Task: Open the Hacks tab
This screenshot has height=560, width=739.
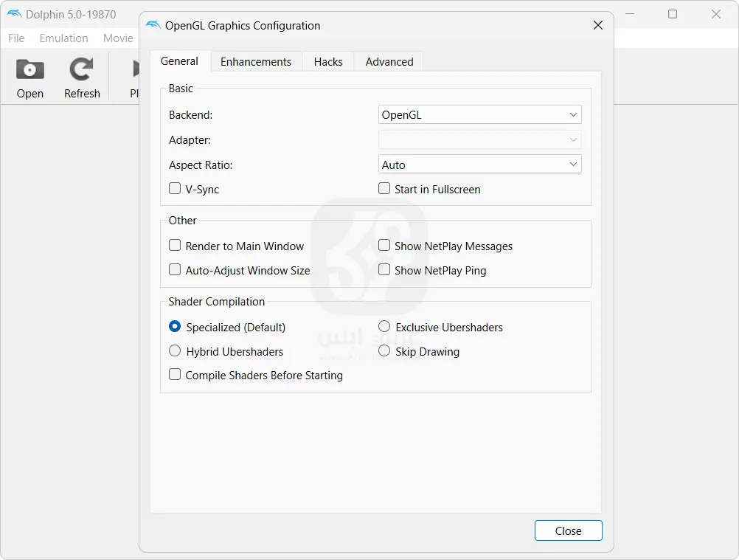Action: point(328,62)
